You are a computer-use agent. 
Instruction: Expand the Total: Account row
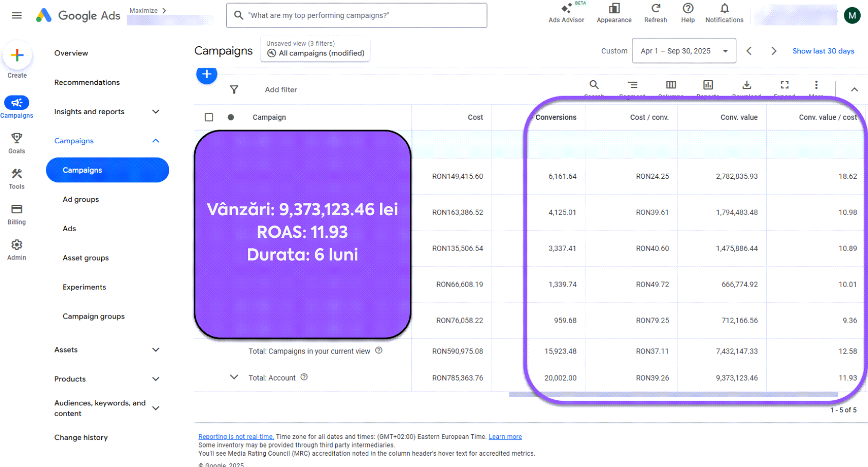[234, 377]
